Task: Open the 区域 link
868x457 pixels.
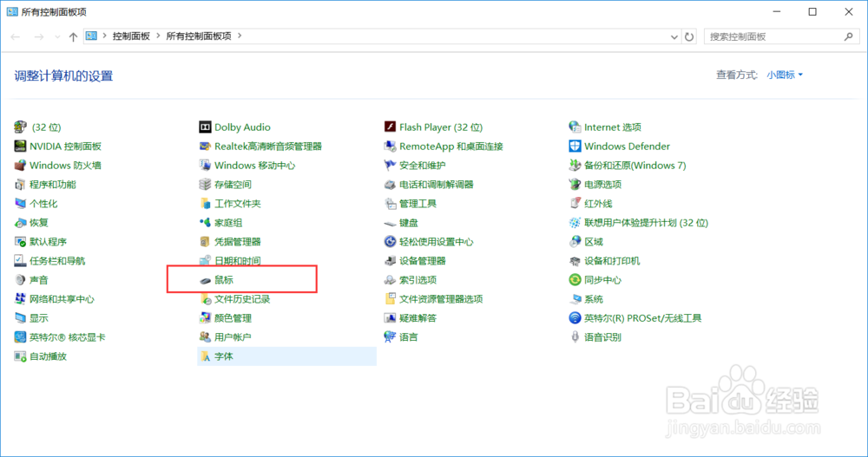Action: click(594, 242)
